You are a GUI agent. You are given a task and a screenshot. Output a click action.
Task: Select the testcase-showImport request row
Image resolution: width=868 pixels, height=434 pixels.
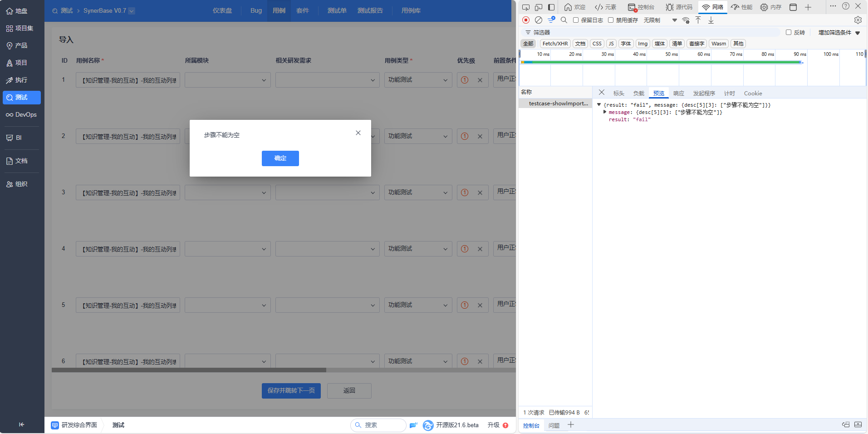tap(555, 104)
